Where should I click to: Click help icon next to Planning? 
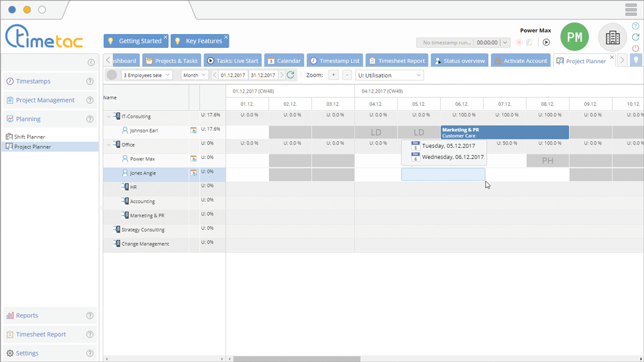point(90,119)
